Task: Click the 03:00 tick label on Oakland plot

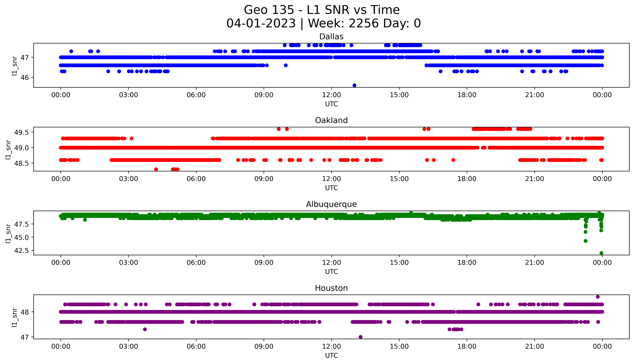Action: [129, 179]
